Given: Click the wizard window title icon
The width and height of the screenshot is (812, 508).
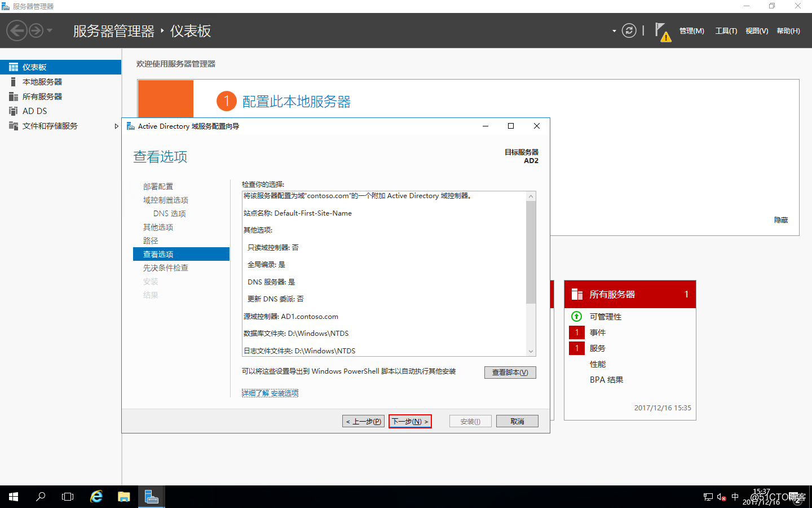Looking at the screenshot, I should (130, 126).
